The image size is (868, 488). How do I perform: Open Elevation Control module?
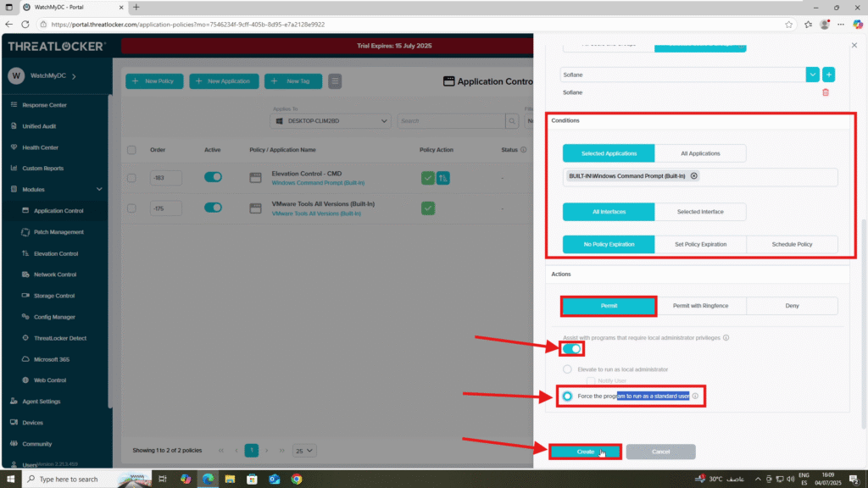point(55,254)
